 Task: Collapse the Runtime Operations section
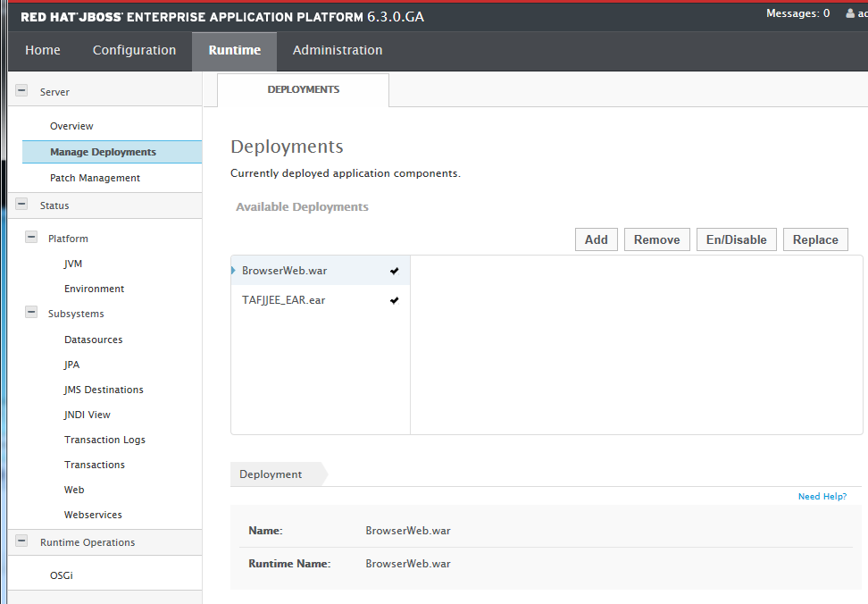[21, 541]
